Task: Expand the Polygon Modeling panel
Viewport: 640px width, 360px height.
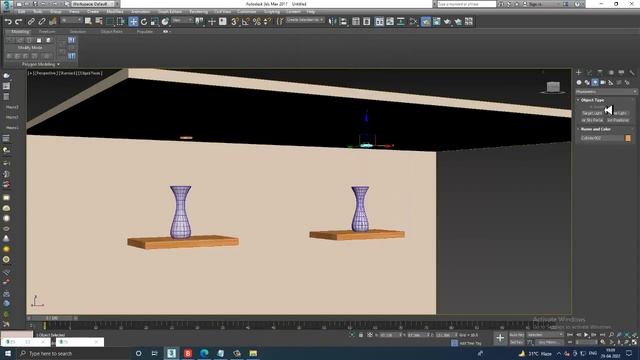Action: tap(40, 64)
